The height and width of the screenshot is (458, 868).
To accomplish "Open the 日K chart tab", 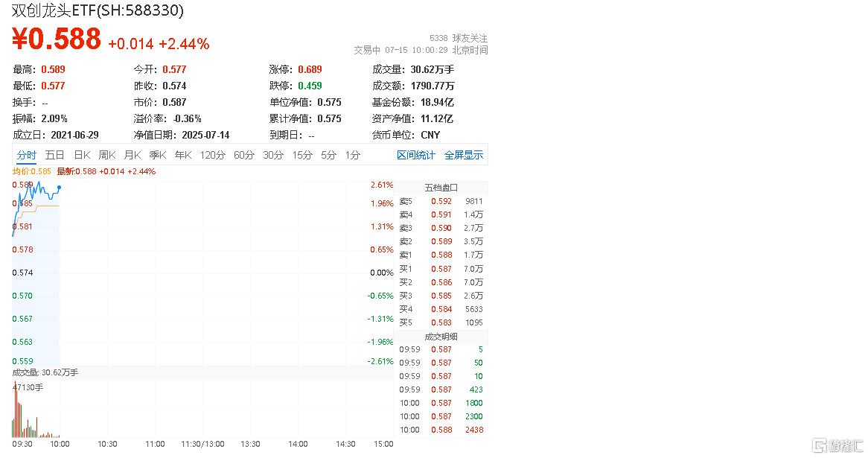I will (82, 155).
